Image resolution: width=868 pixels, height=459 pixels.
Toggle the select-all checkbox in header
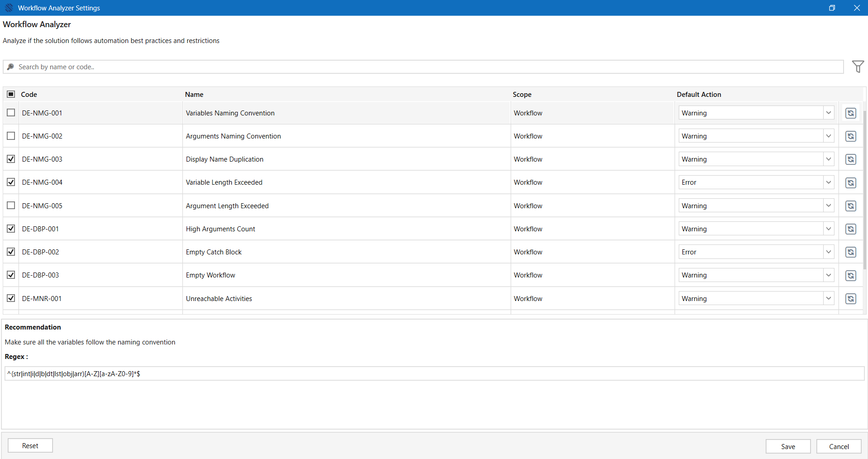pyautogui.click(x=11, y=94)
